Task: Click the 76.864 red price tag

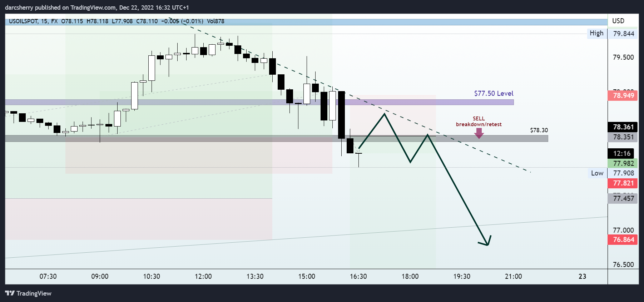Action: 623,239
